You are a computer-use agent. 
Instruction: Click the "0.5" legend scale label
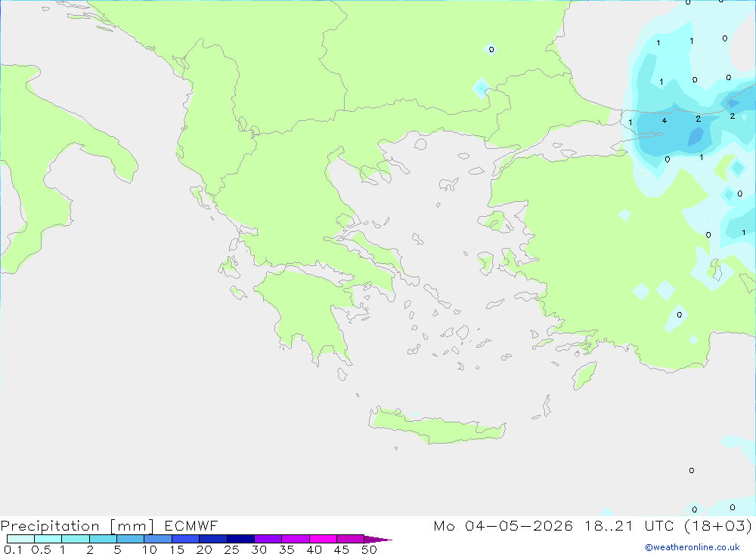click(x=41, y=549)
